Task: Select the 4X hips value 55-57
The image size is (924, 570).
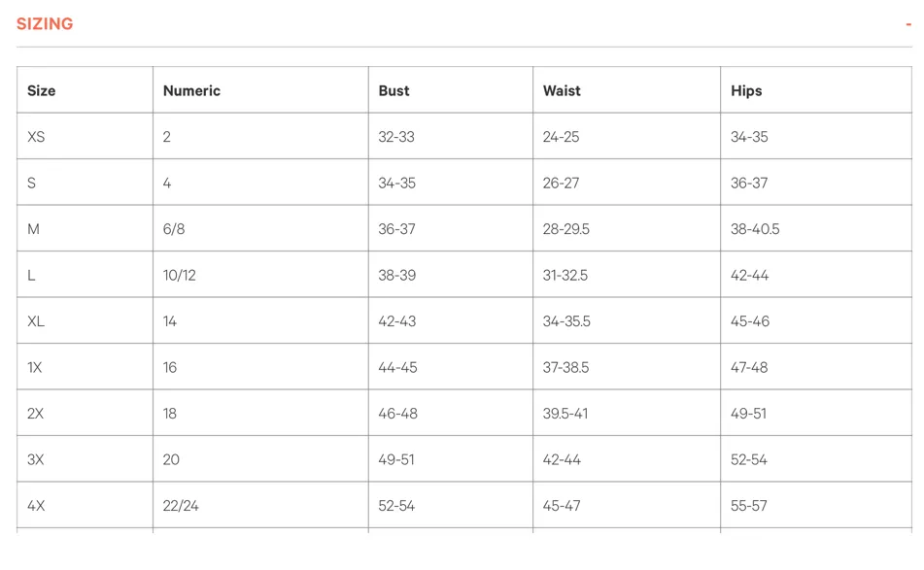Action: [749, 506]
